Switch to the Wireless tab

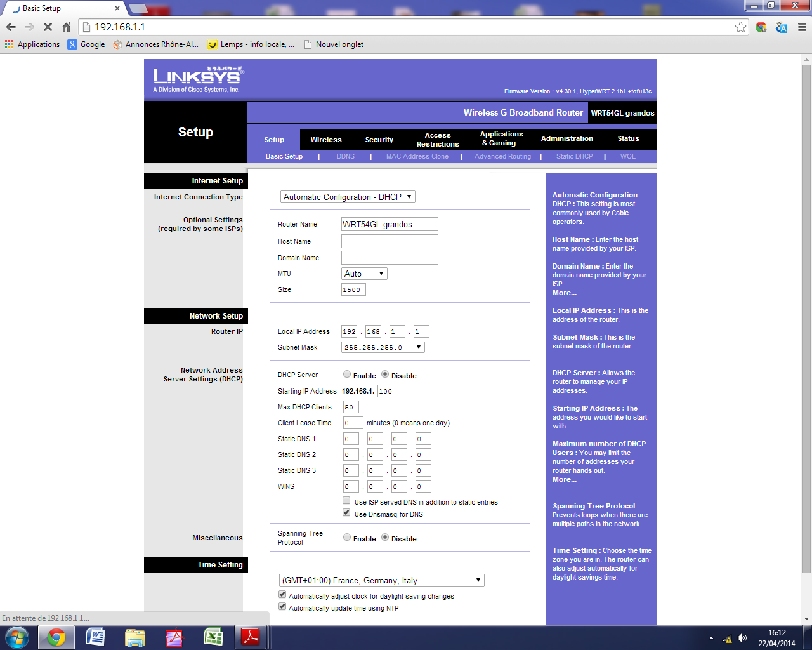pyautogui.click(x=326, y=140)
